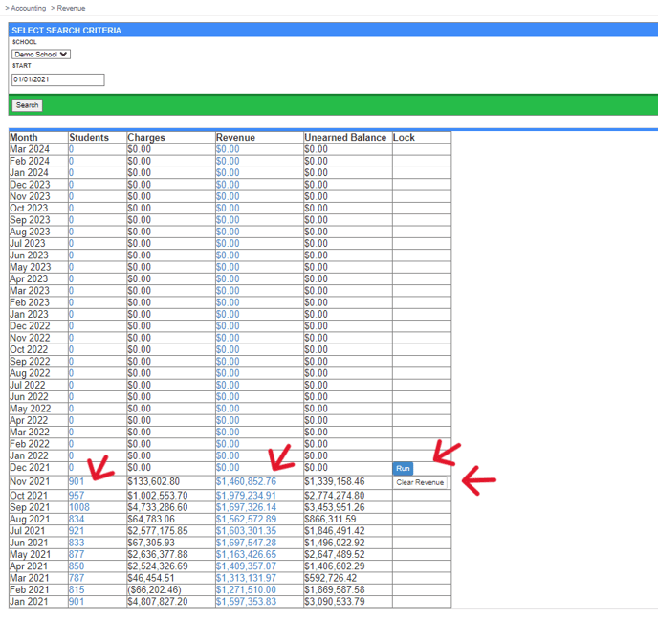Open the Demo School dropdown

coord(41,55)
